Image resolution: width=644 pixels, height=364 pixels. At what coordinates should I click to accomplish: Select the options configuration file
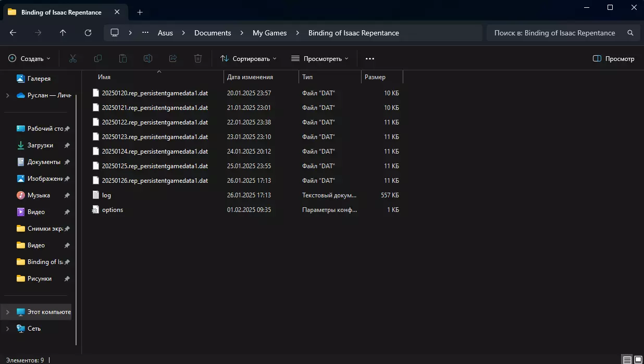tap(113, 210)
